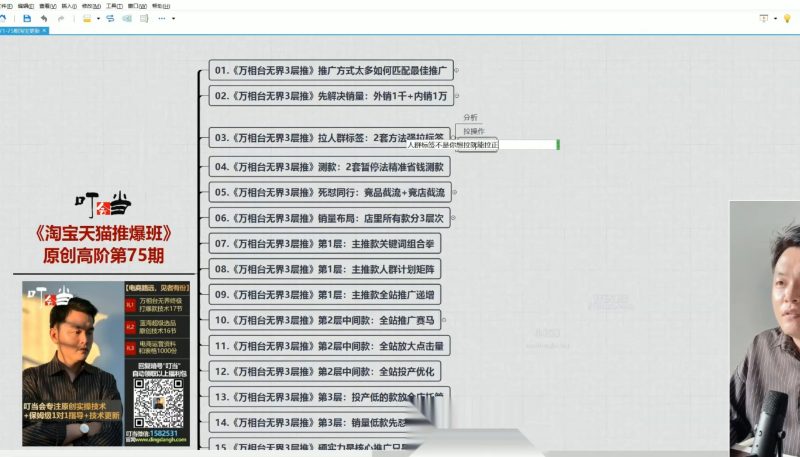Click the yellow Topic insert icon
This screenshot has width=800, height=457.
pyautogui.click(x=87, y=18)
